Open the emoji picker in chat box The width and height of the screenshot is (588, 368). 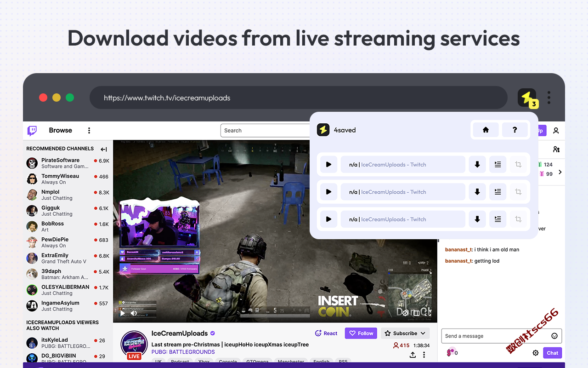click(x=554, y=336)
